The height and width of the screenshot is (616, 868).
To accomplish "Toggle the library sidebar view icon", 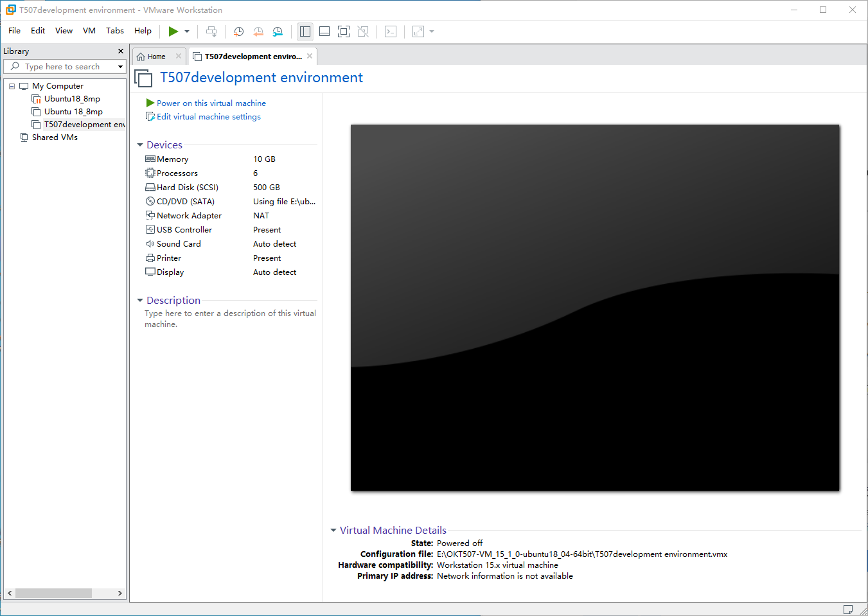I will [x=305, y=31].
